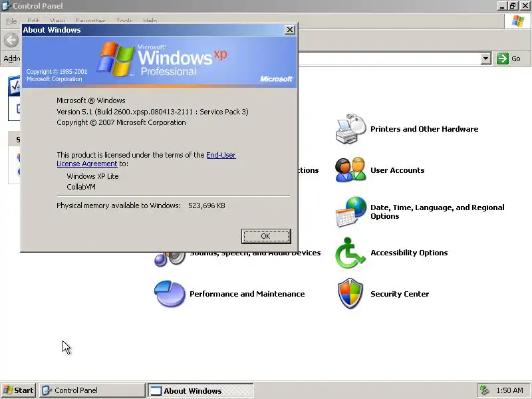
Task: Click the Performance and Maintenance label
Action: click(x=247, y=294)
